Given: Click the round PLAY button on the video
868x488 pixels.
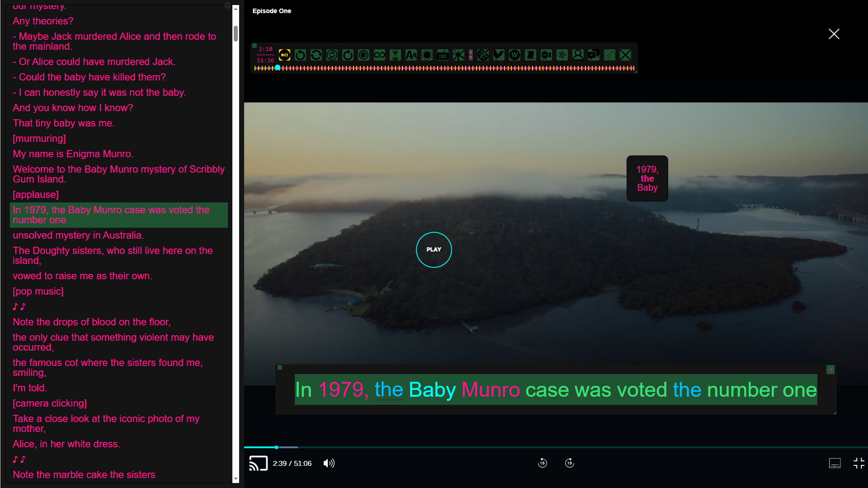Looking at the screenshot, I should coord(434,250).
